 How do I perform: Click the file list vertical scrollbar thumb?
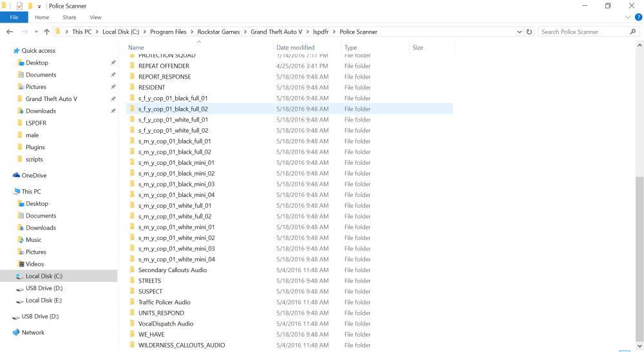pyautogui.click(x=639, y=259)
